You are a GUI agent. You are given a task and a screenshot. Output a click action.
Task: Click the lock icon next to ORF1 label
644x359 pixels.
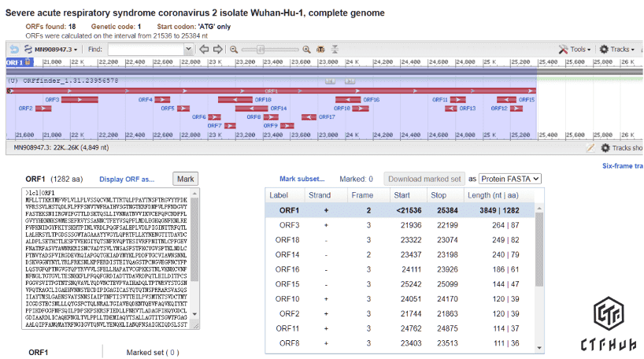coord(28,61)
